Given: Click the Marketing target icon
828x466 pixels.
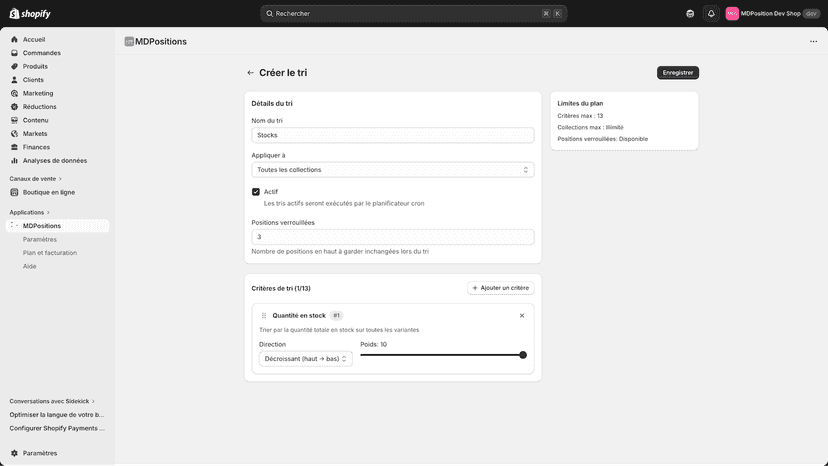Looking at the screenshot, I should coord(14,94).
